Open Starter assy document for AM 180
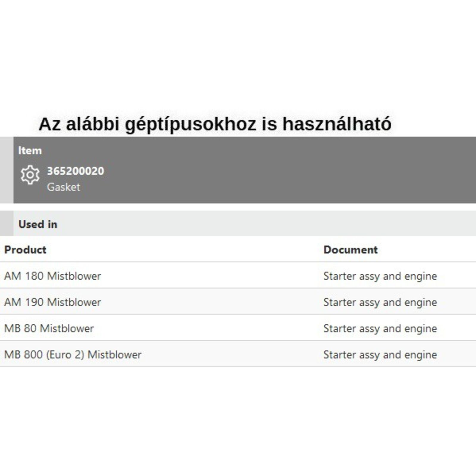 click(x=380, y=276)
